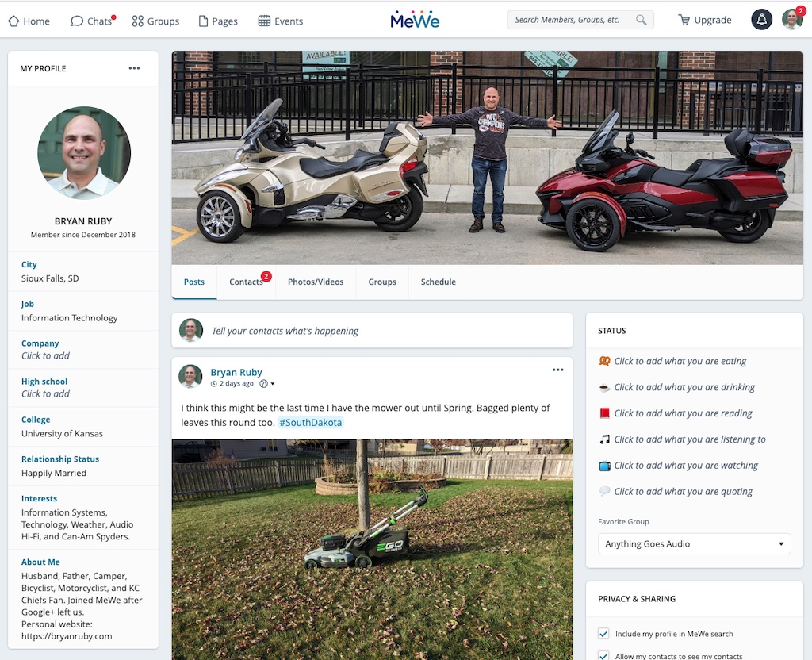
Task: Toggle Include my profile in MeWe search
Action: point(603,634)
